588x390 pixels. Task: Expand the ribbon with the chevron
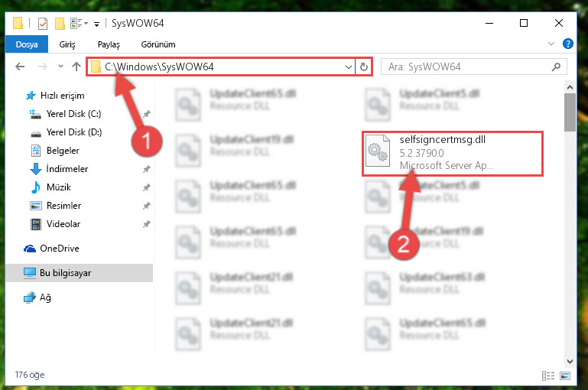tap(551, 44)
